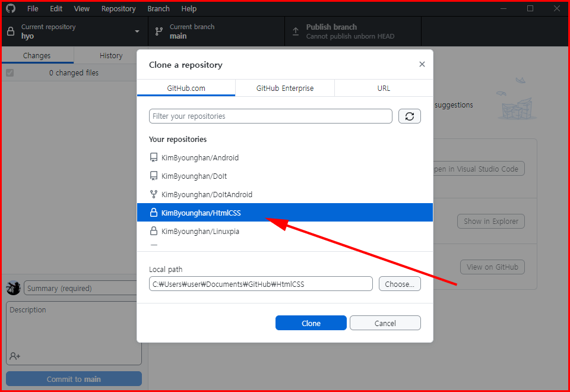Click the blue Clone button
570x392 pixels.
pos(311,323)
